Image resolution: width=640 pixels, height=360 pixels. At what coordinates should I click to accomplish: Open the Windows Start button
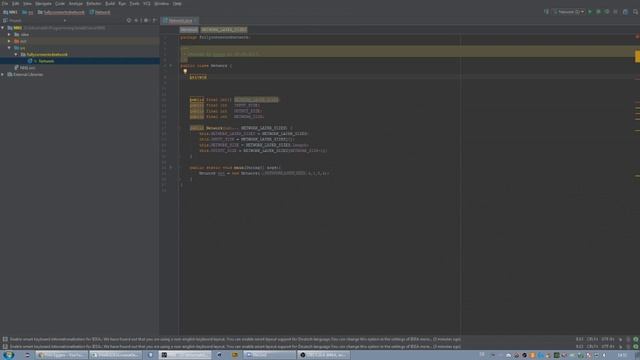click(x=8, y=355)
